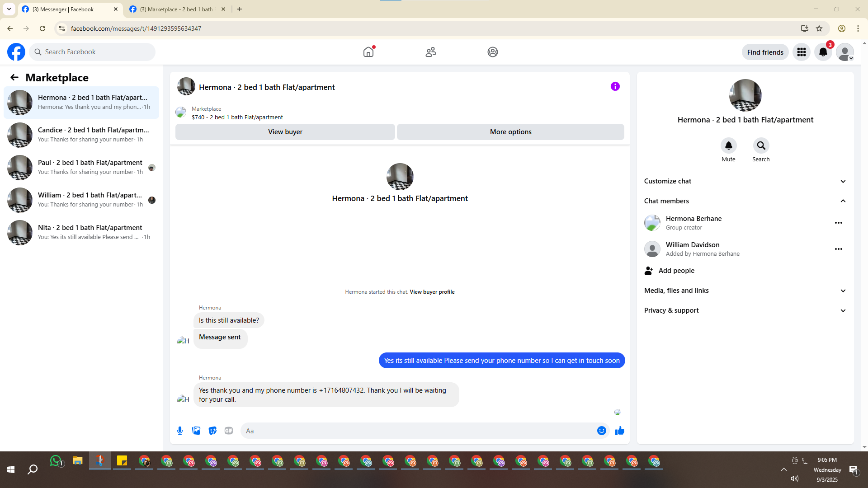This screenshot has width=868, height=488.
Task: Send a thumbs-up like
Action: [619, 431]
